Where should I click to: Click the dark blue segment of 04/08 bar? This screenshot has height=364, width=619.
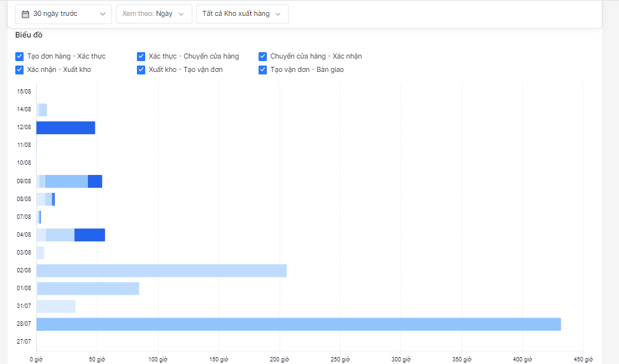coord(90,235)
